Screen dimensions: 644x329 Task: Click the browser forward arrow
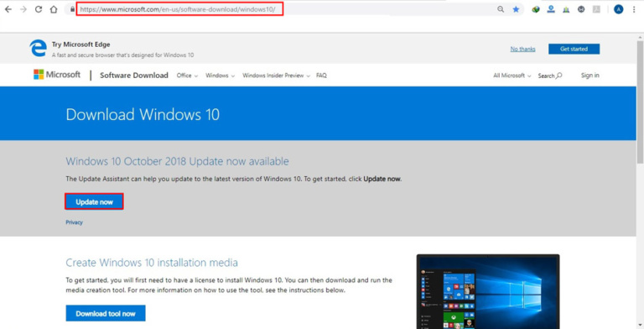coord(23,9)
